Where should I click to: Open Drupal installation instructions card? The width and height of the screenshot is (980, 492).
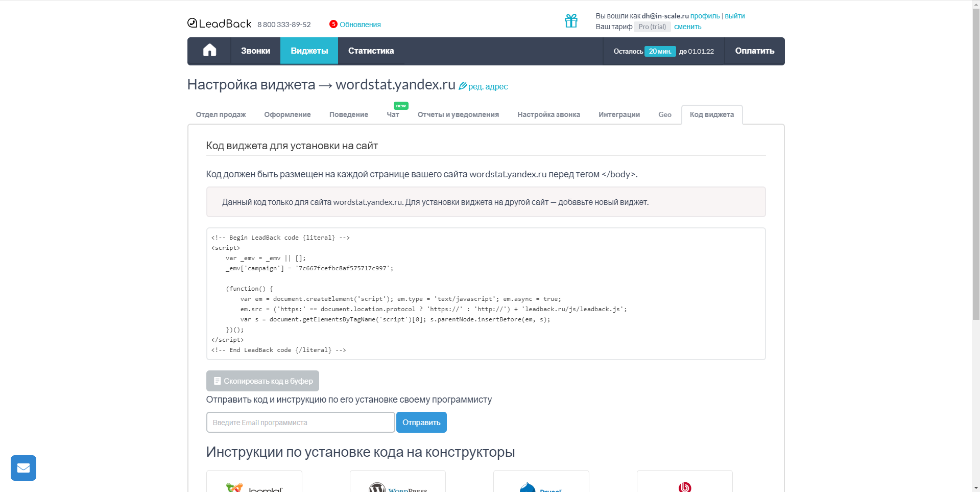pyautogui.click(x=541, y=481)
